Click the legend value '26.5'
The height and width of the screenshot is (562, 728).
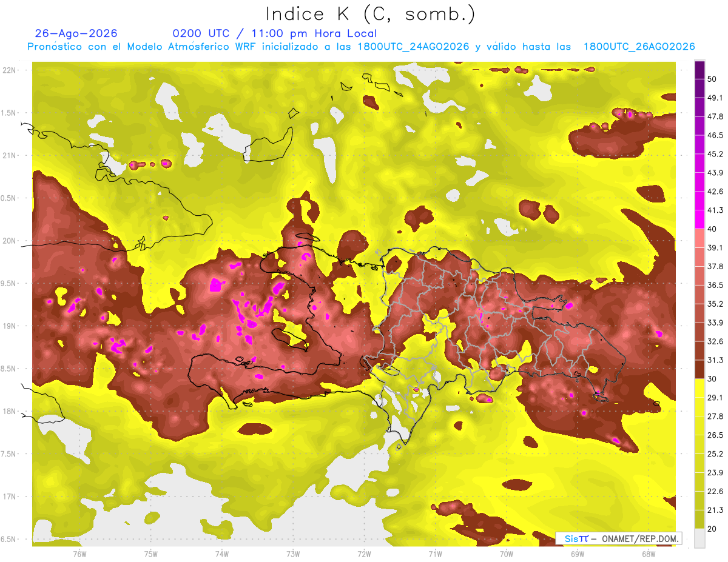pos(715,435)
